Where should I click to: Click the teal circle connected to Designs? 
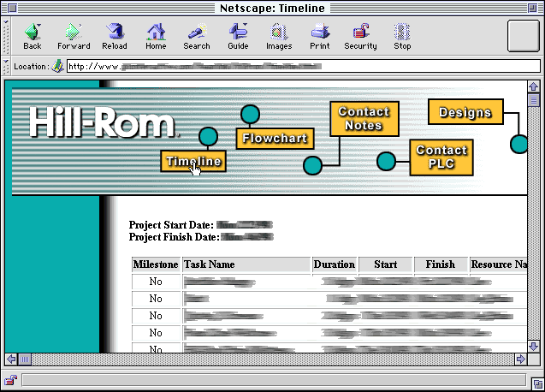pyautogui.click(x=519, y=144)
